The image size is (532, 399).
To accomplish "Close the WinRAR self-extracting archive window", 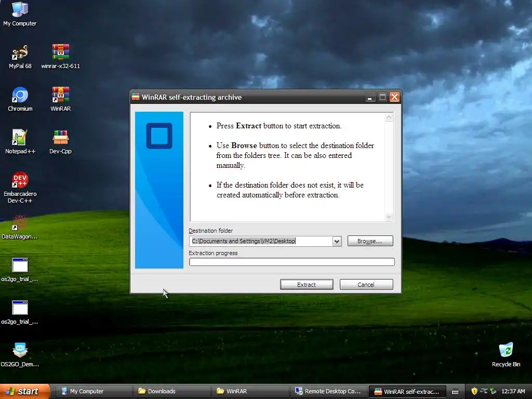I will 394,97.
